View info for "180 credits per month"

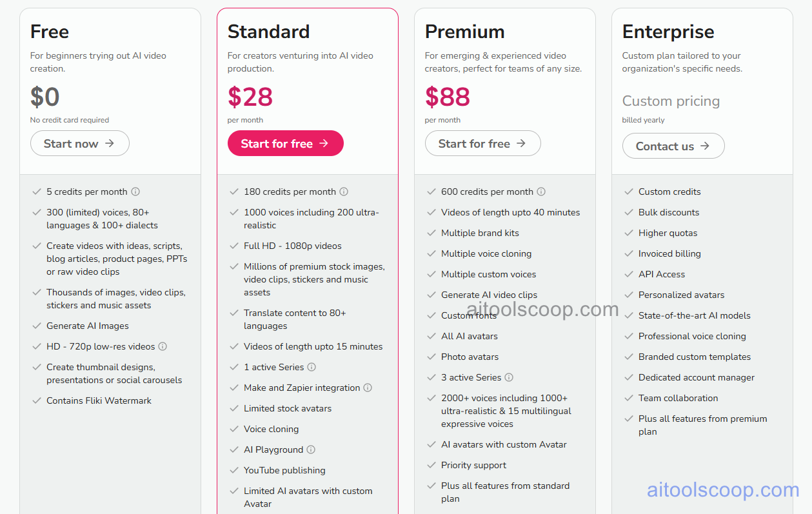344,192
